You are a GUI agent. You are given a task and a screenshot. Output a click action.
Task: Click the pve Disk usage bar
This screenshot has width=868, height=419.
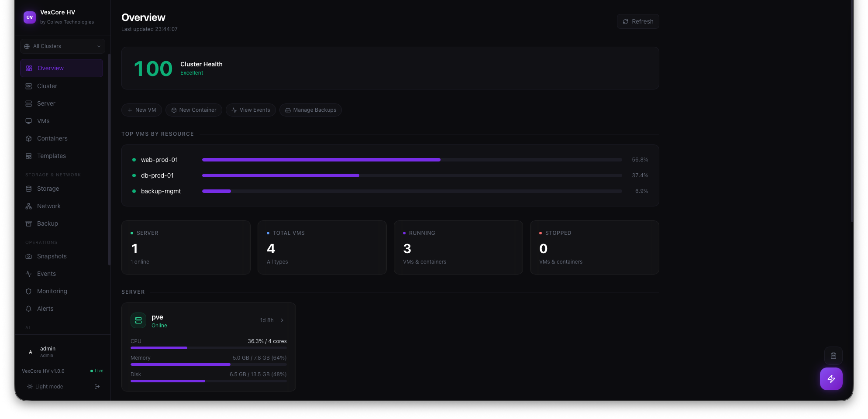click(209, 381)
